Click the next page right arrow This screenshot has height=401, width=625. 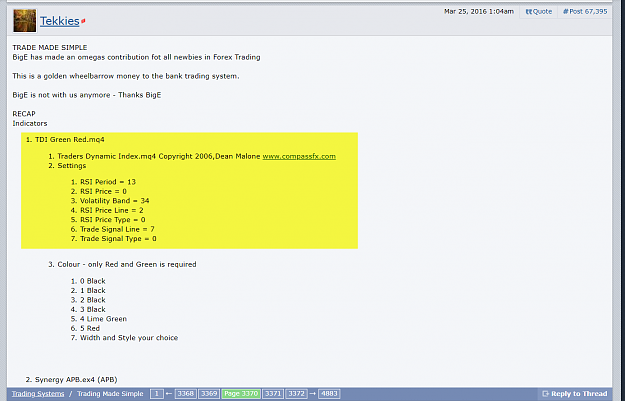[x=312, y=394]
